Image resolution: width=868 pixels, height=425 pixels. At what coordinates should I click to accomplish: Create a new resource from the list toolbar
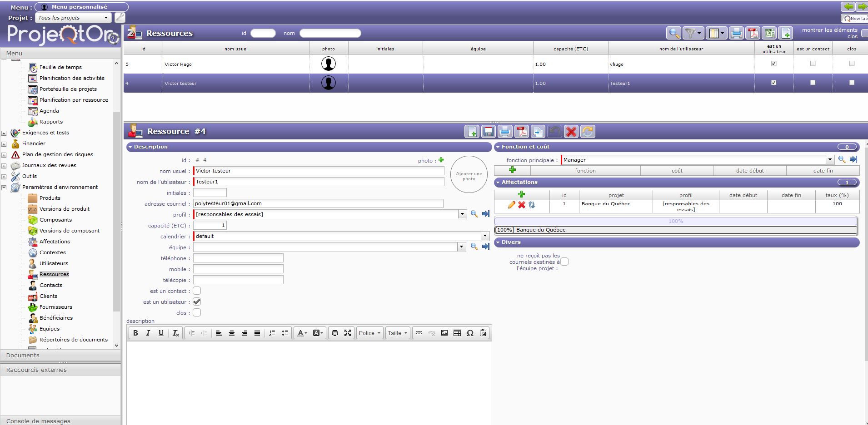coord(786,33)
